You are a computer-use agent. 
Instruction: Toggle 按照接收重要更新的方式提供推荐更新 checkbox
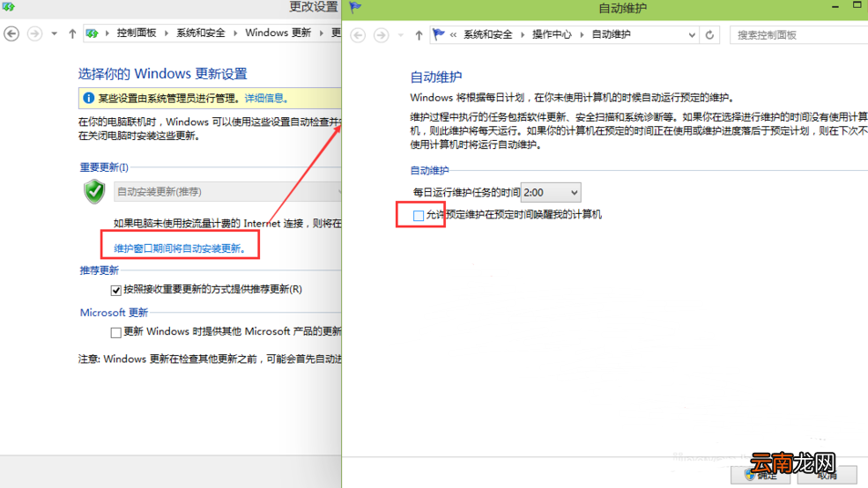tap(115, 290)
